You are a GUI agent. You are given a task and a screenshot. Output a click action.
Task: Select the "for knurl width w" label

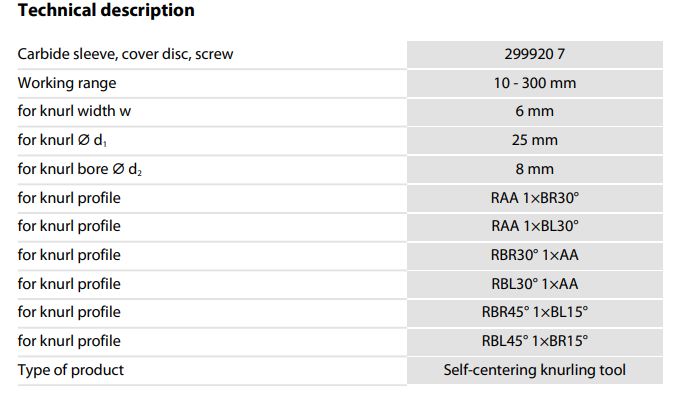point(74,111)
